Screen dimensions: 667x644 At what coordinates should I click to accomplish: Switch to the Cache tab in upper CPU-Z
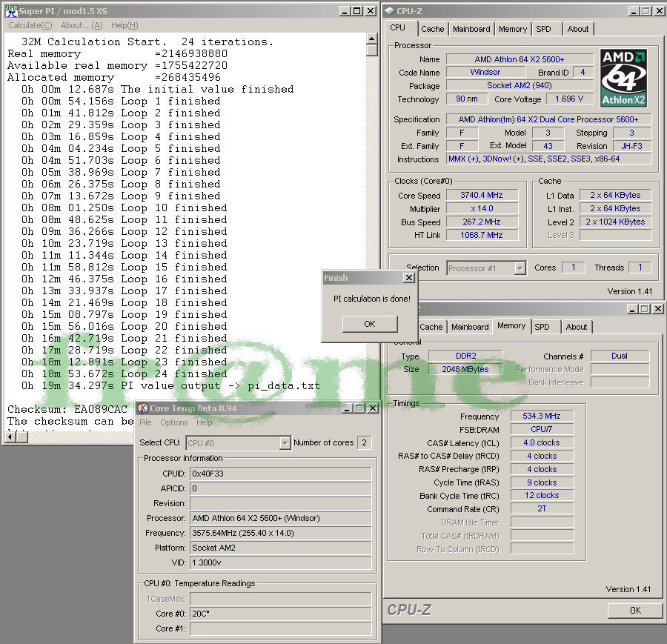433,29
